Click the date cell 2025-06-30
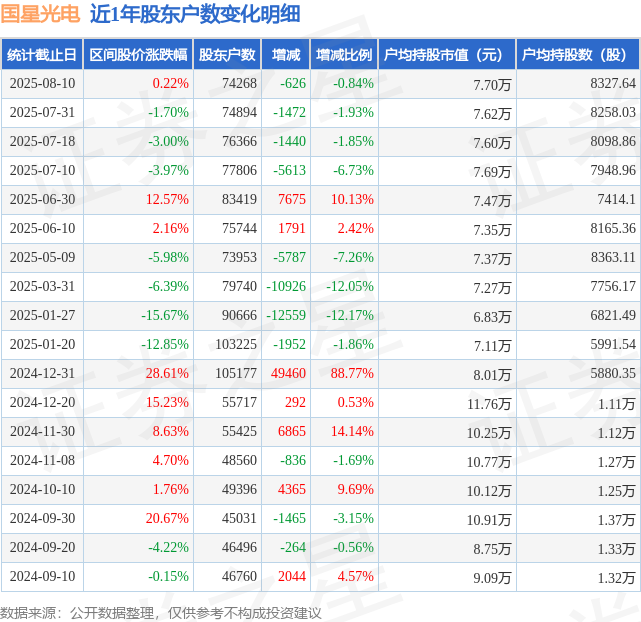This screenshot has width=641, height=622. coord(43,199)
